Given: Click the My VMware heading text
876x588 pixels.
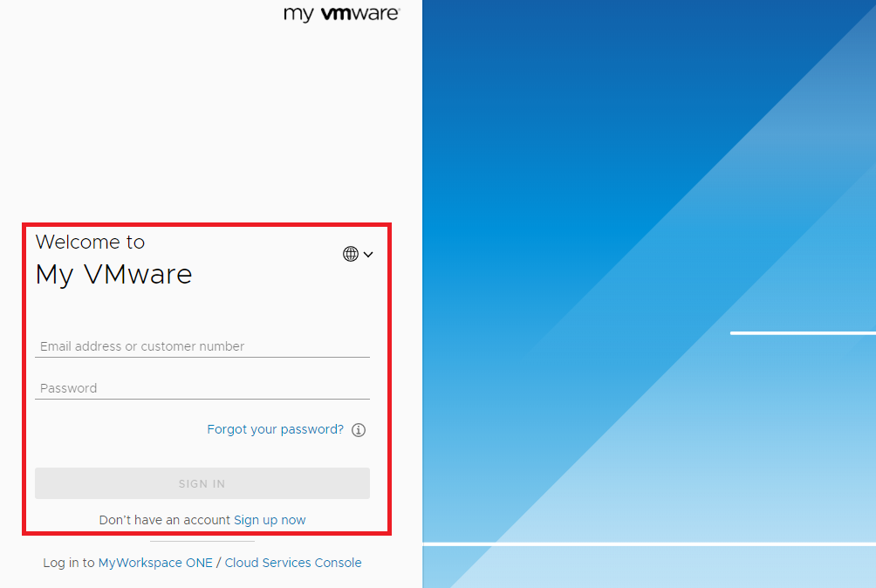Looking at the screenshot, I should pos(114,275).
